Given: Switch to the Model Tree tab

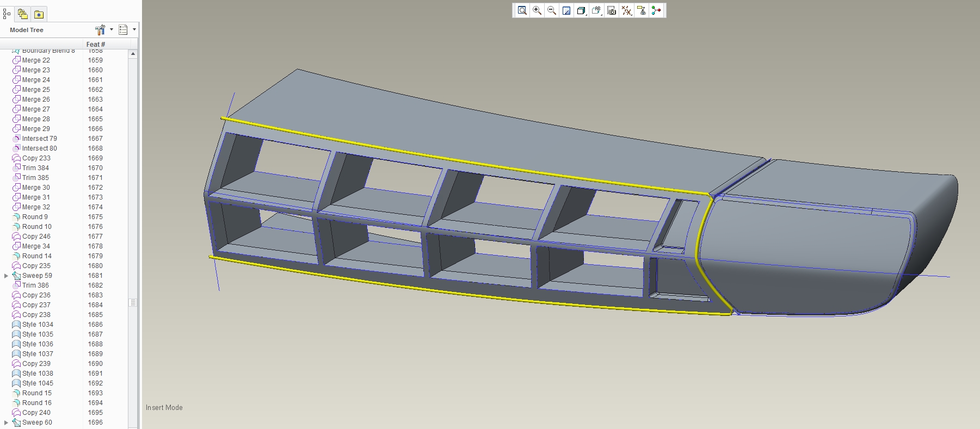Looking at the screenshot, I should [7, 14].
